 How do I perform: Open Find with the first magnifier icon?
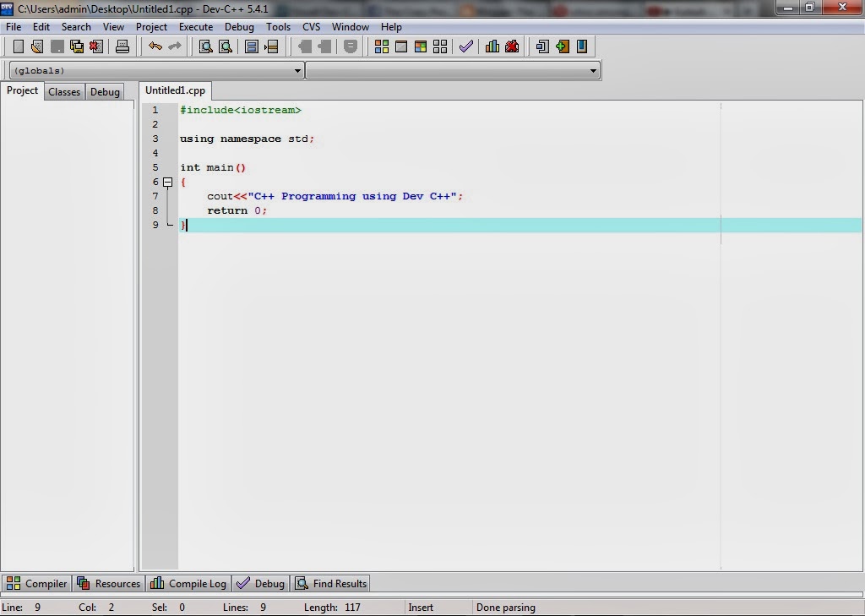pos(206,47)
